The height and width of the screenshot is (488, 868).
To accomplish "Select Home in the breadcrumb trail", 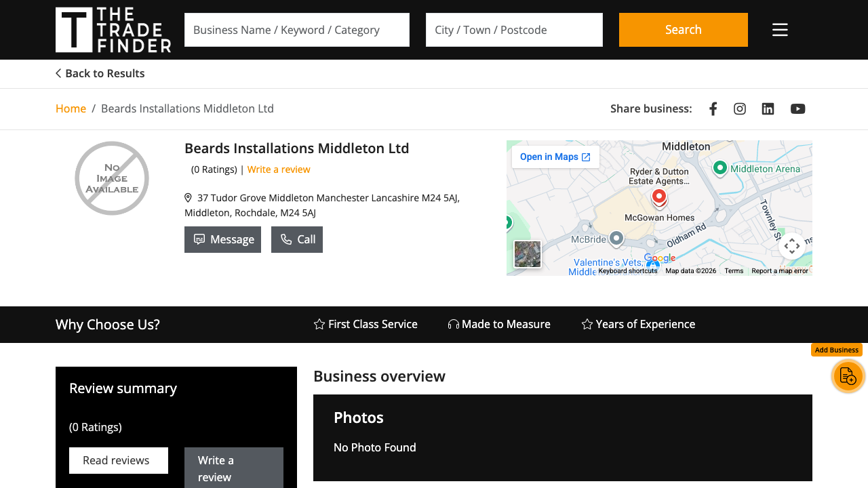I will pyautogui.click(x=71, y=108).
